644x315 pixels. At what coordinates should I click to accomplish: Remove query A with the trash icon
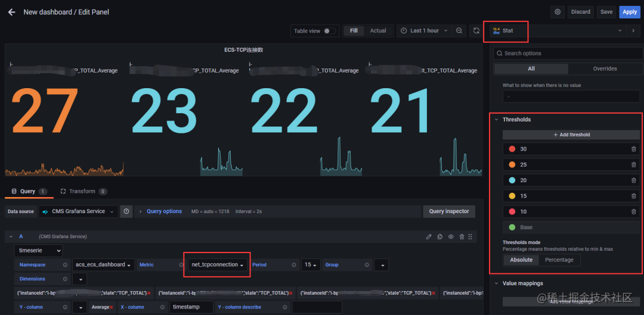point(462,236)
